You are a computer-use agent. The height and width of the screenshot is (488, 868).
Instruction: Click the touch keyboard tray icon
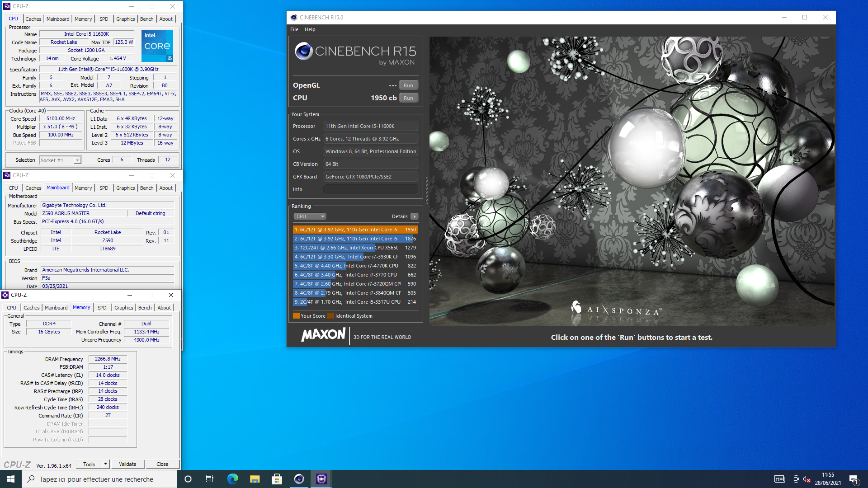click(x=779, y=479)
